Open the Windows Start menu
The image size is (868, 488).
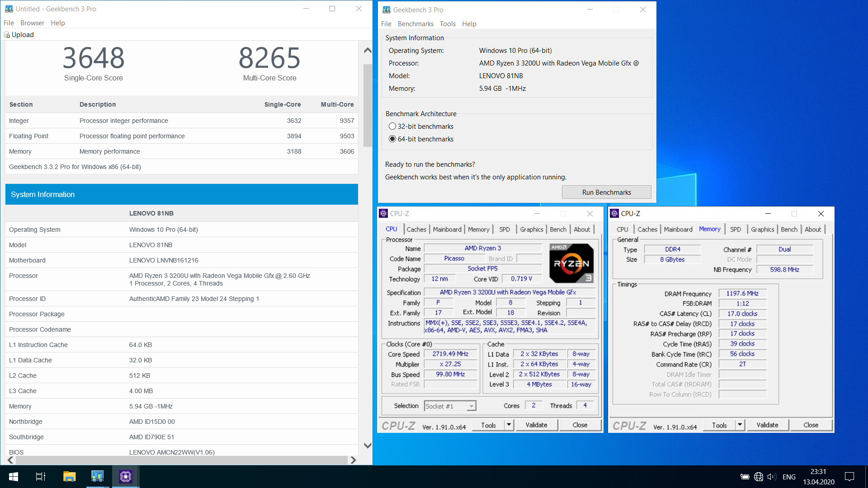click(x=14, y=477)
